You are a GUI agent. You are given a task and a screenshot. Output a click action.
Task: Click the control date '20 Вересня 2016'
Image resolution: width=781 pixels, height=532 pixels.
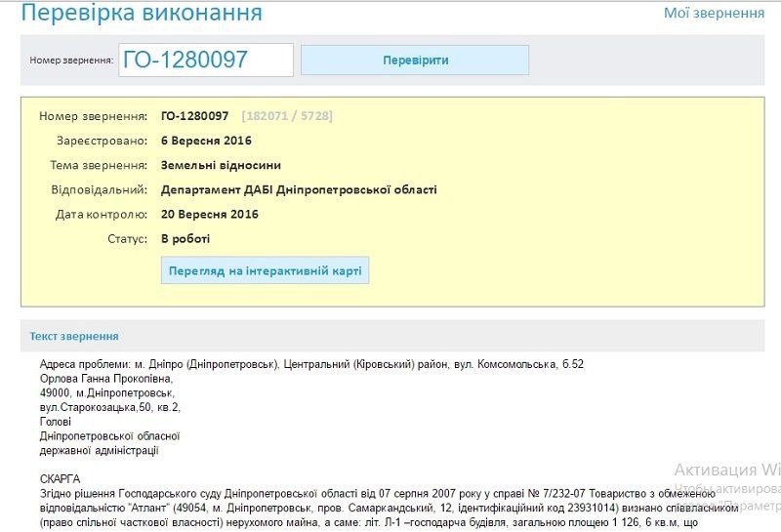210,214
